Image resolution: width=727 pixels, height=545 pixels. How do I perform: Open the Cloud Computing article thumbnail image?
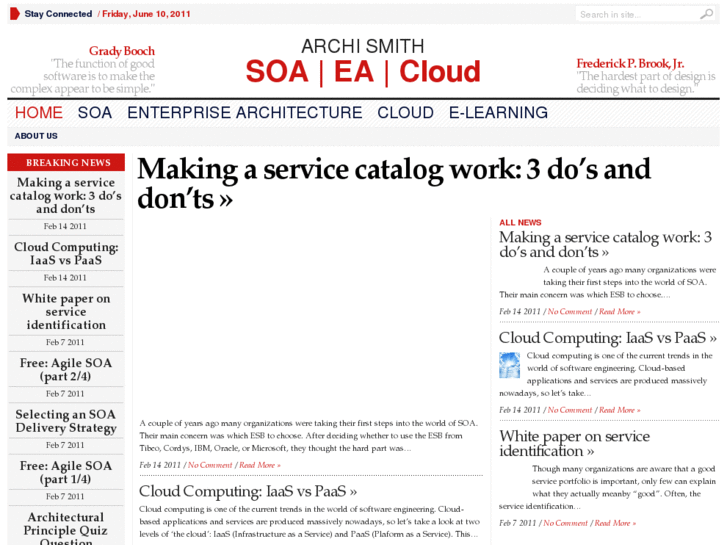click(x=510, y=365)
